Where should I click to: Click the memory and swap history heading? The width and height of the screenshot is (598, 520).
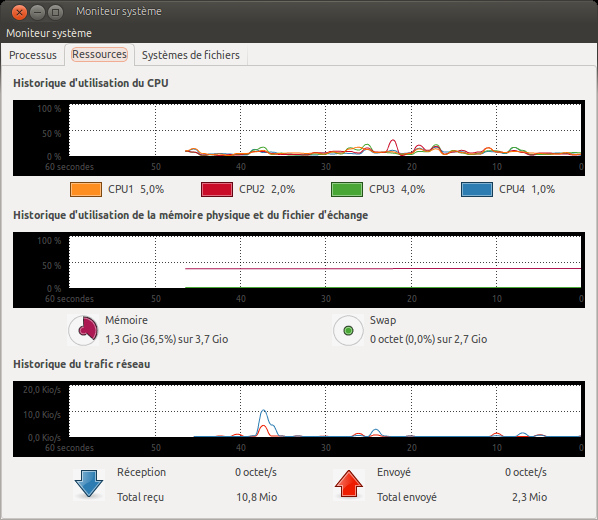191,215
